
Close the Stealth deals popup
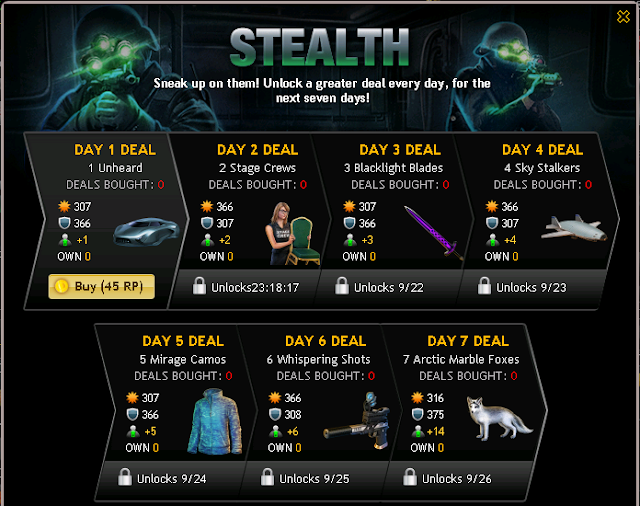pyautogui.click(x=623, y=17)
